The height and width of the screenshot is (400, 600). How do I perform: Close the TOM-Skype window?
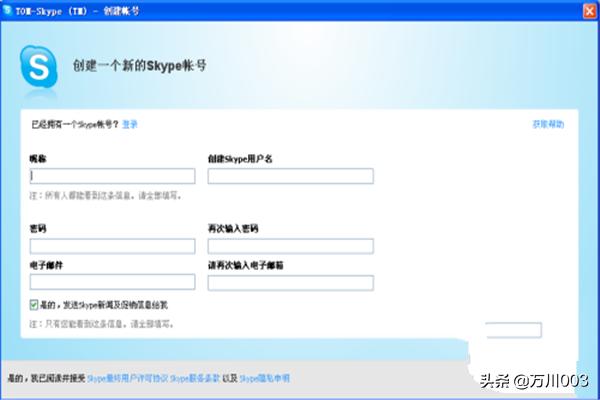(x=590, y=11)
